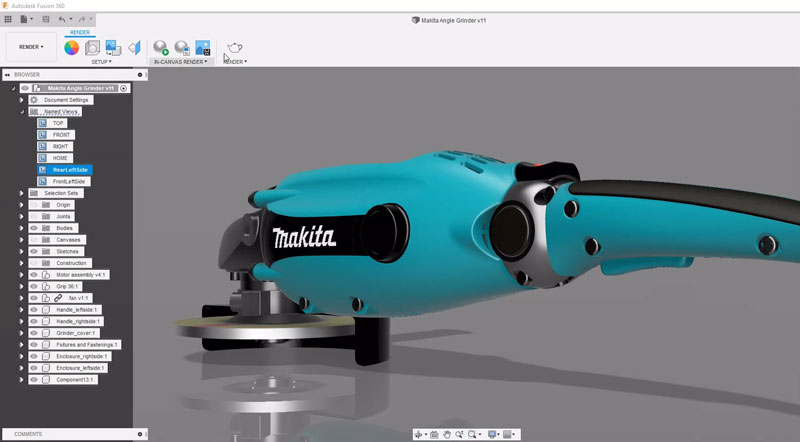Select the RIGHT named view
The height and width of the screenshot is (442, 800).
pyautogui.click(x=60, y=146)
